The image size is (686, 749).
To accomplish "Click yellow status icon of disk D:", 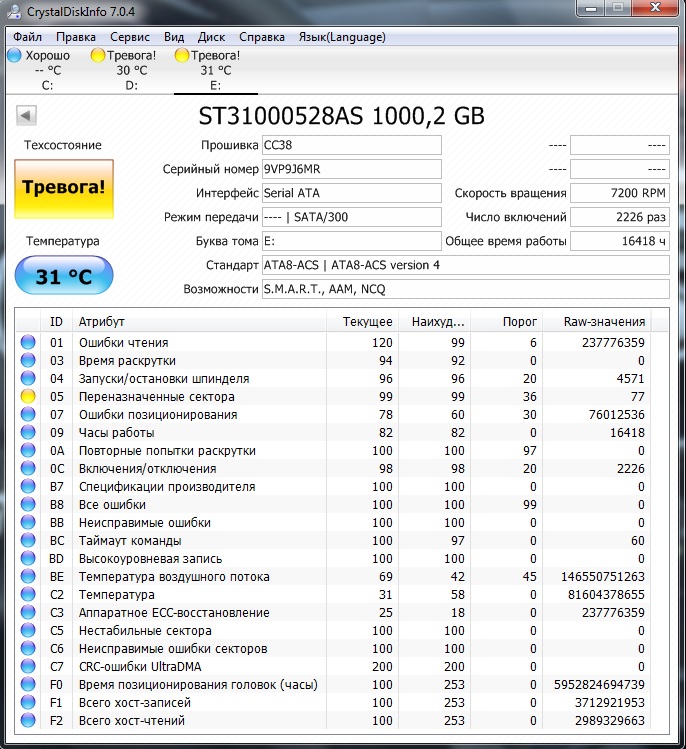I will click(97, 55).
